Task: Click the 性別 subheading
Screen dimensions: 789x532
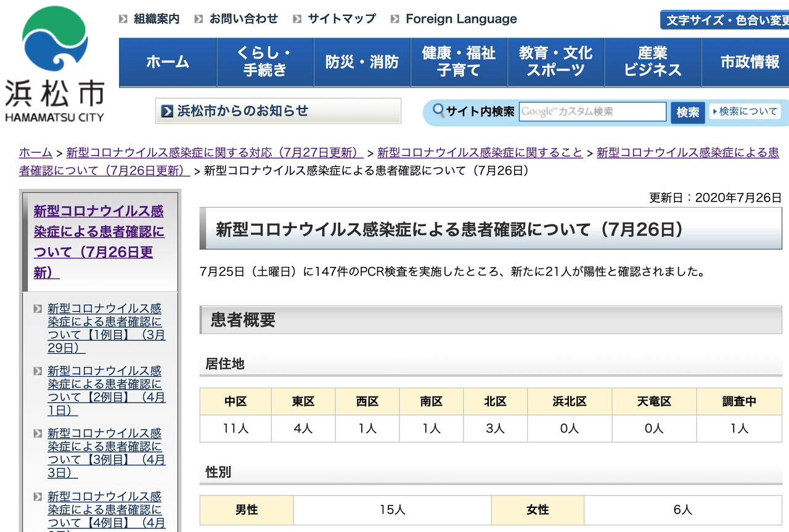Action: coord(218,472)
